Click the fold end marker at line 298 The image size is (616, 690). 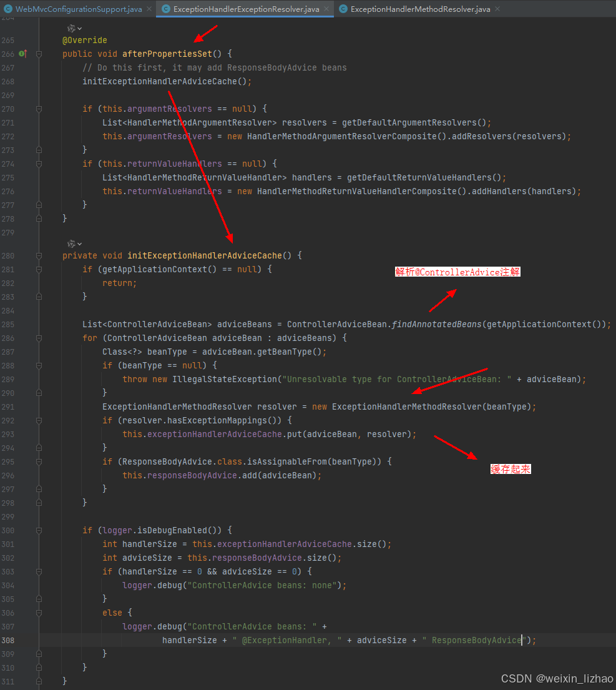pos(39,503)
